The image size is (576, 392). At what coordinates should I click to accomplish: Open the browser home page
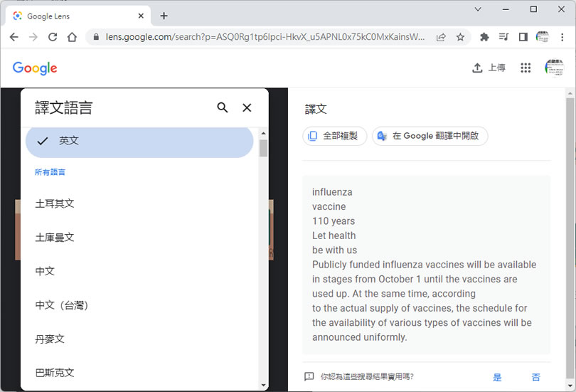(x=72, y=37)
